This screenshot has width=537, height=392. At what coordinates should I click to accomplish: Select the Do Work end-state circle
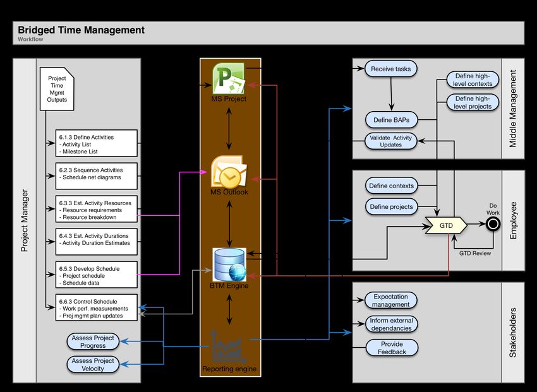(x=493, y=224)
